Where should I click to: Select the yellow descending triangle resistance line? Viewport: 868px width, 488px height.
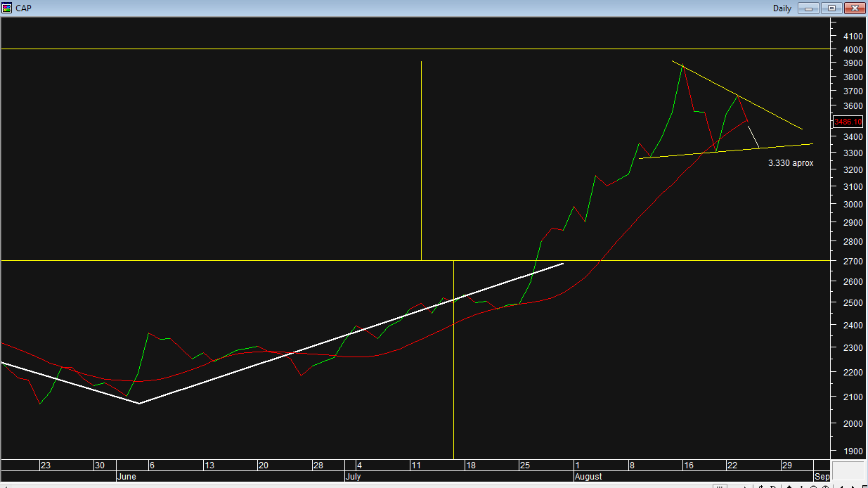(737, 95)
